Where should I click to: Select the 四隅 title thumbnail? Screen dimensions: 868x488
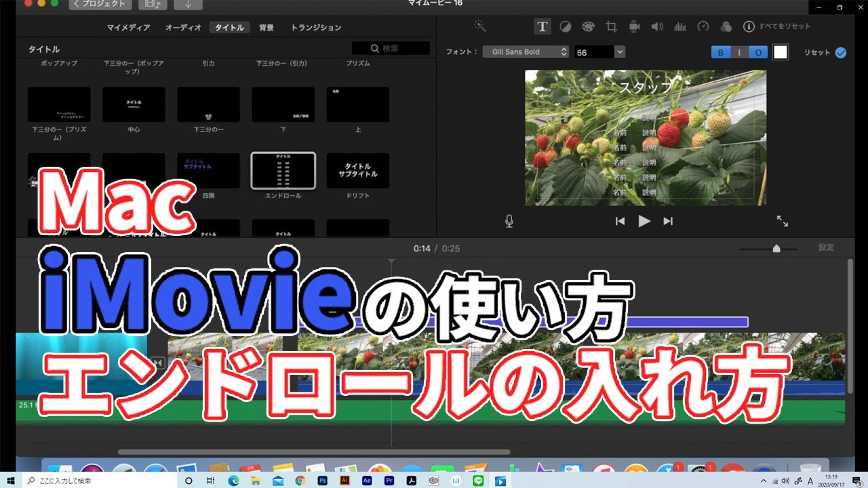[x=208, y=170]
